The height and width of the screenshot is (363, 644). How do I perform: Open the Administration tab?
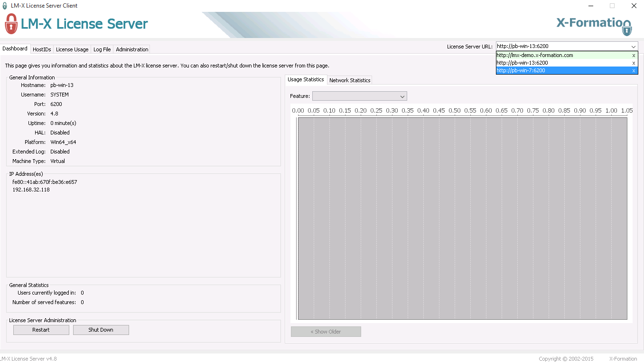point(132,49)
